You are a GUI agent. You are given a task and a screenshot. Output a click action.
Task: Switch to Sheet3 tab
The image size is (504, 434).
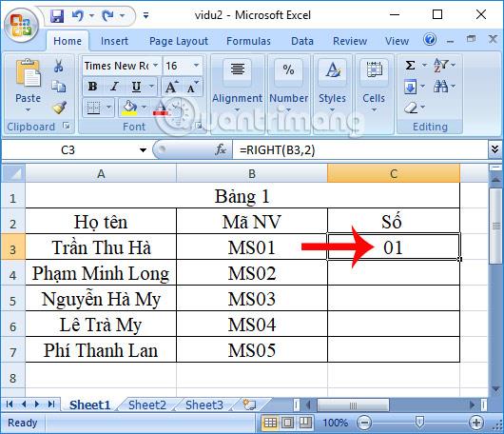[x=204, y=404]
